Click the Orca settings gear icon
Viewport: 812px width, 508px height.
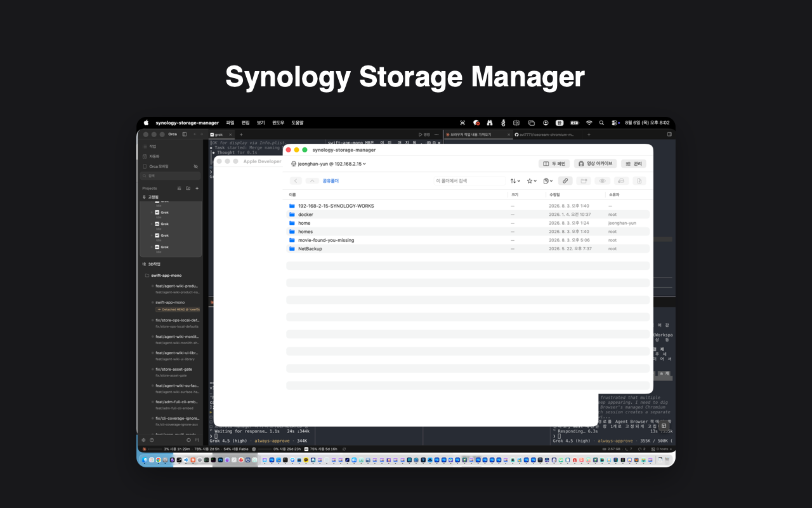click(143, 439)
